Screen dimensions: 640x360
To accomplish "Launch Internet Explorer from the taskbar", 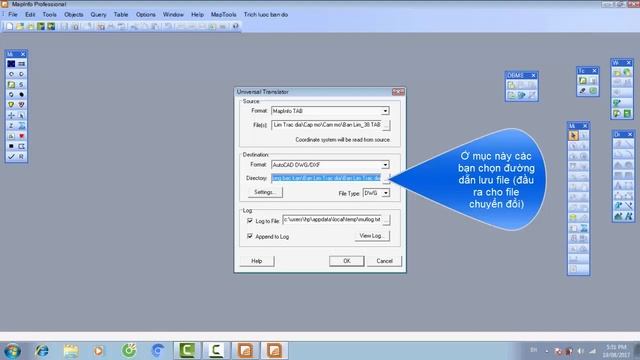I will [x=42, y=351].
